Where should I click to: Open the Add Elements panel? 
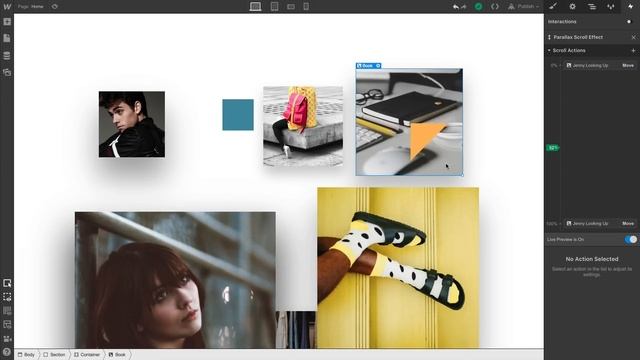[x=7, y=22]
